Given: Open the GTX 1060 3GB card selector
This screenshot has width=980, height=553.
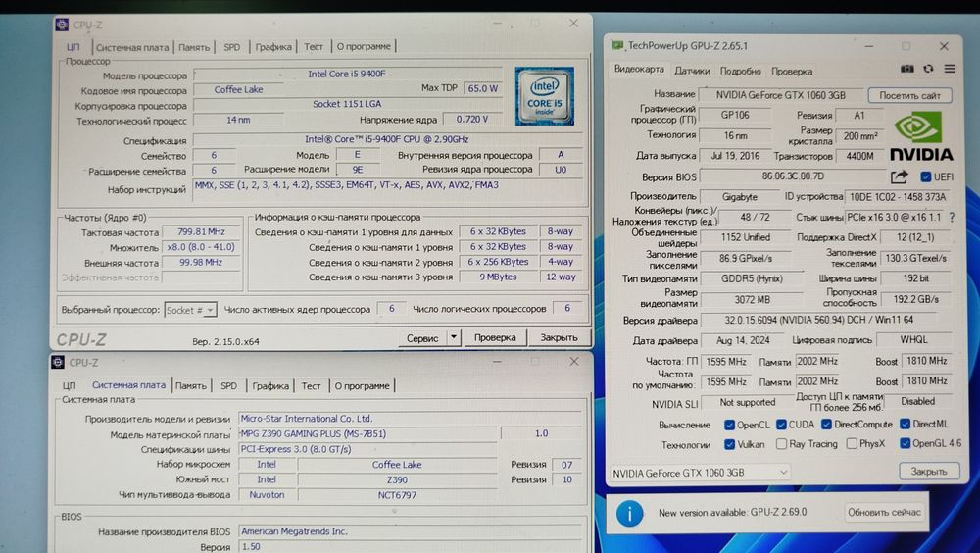Looking at the screenshot, I should point(700,473).
